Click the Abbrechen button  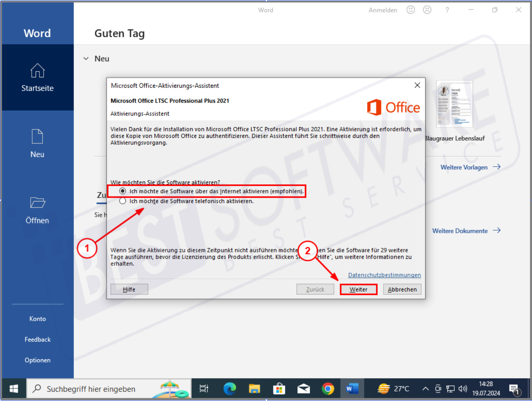(x=402, y=290)
